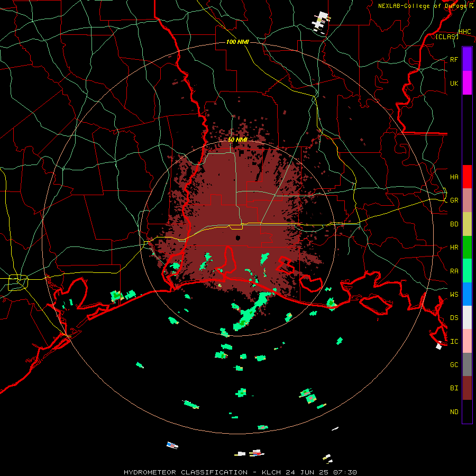Click the black KLCH radar site dot

coord(238,237)
